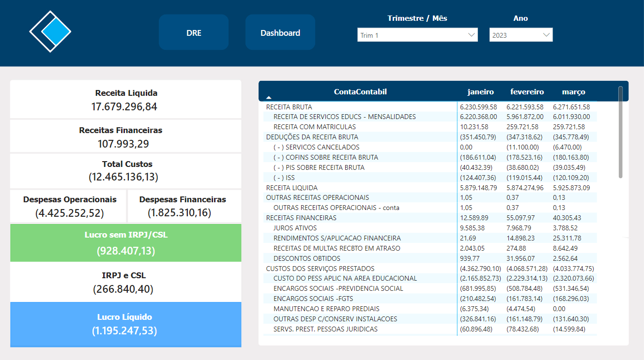
Task: Click CUSTO DO PESS APLIC NA AREA EDUCACIONAL
Action: coord(430,278)
